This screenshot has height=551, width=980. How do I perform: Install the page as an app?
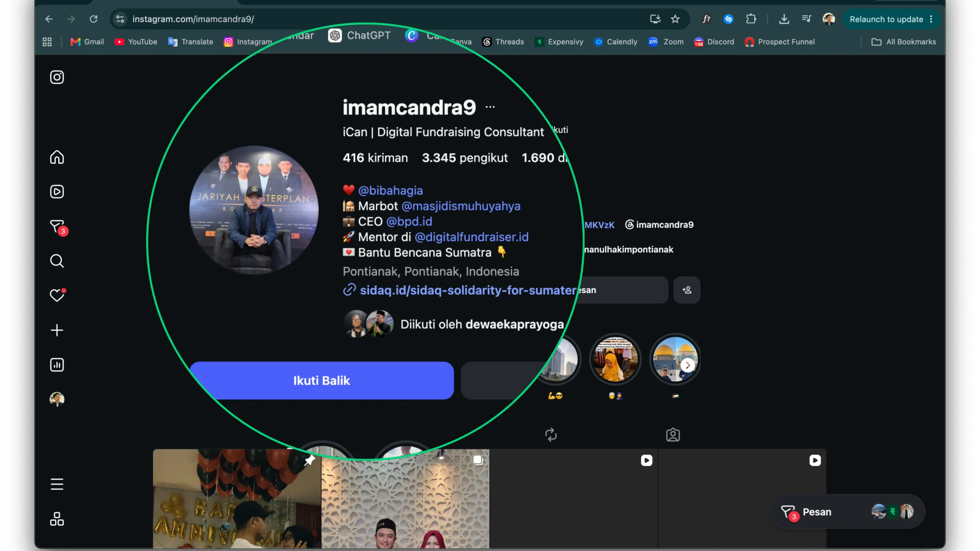point(655,19)
